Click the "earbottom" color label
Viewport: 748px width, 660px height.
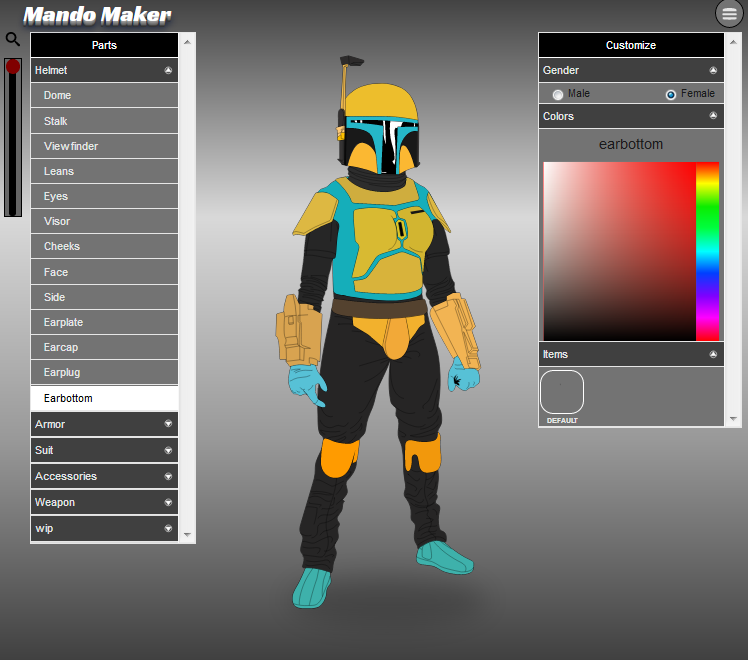click(x=631, y=144)
